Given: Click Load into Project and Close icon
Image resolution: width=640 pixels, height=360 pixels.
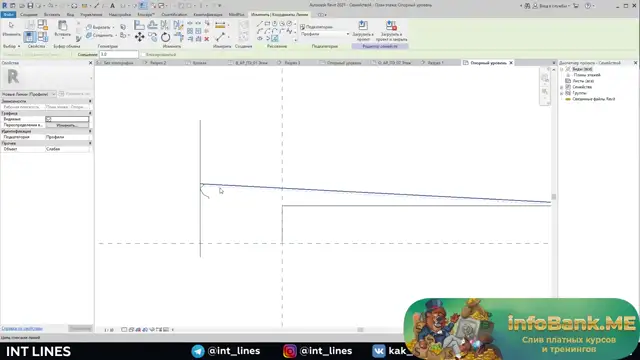Looking at the screenshot, I should (x=391, y=31).
